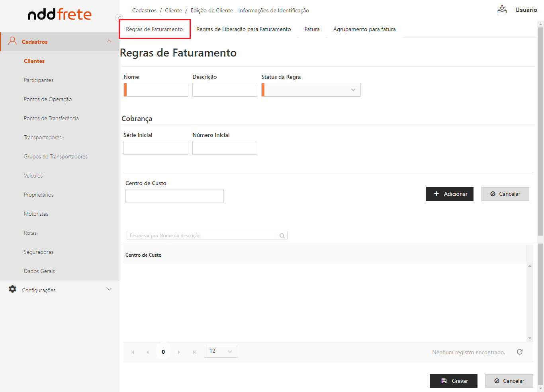The width and height of the screenshot is (544, 392).
Task: Collapse the sidebar with the arrow icon
Action: (x=119, y=18)
